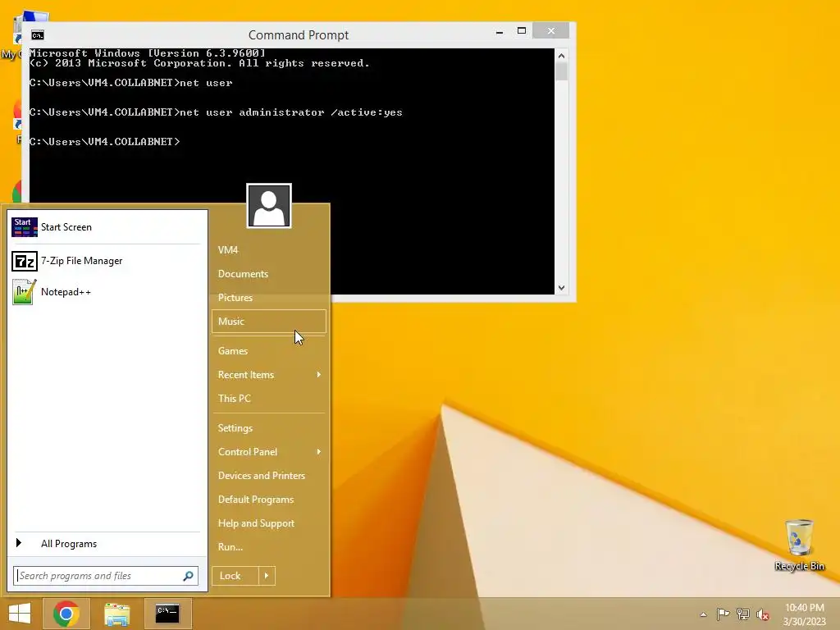Click the Lock button

click(x=235, y=576)
